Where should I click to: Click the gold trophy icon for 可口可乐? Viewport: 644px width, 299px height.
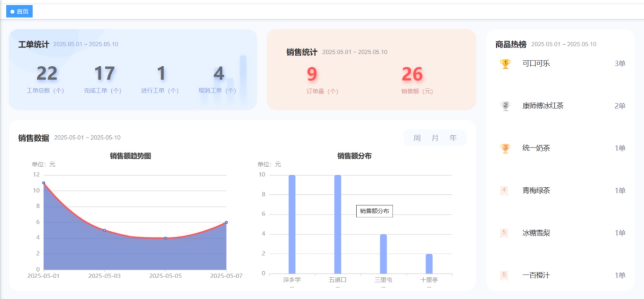tap(505, 64)
